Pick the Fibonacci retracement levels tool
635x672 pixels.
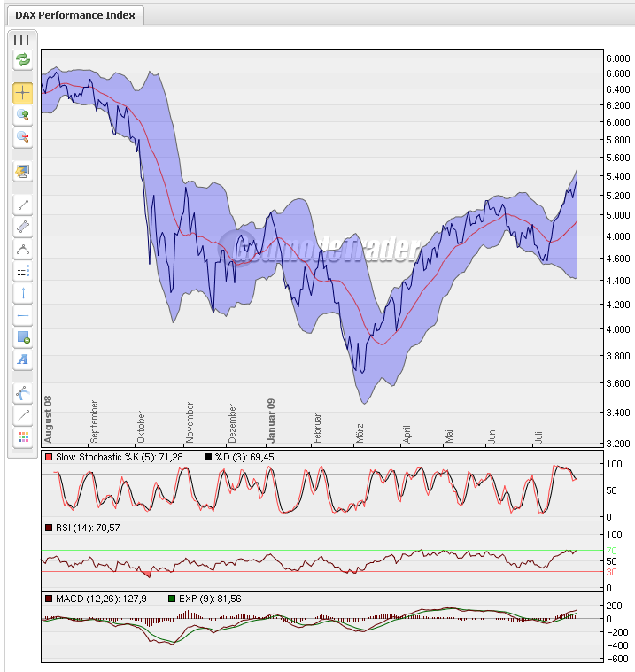(x=22, y=271)
